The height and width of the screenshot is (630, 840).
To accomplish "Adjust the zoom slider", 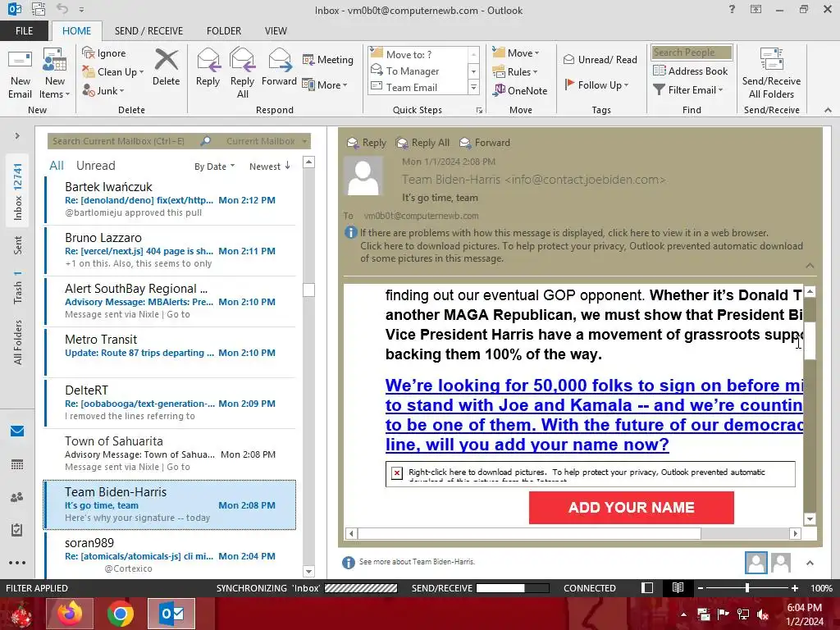I will (x=747, y=587).
